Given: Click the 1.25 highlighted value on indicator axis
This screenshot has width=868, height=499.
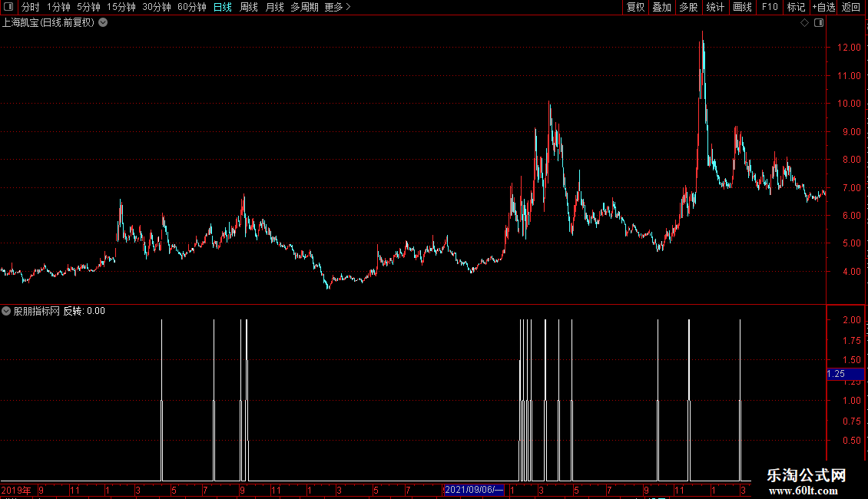Looking at the screenshot, I should tap(845, 374).
